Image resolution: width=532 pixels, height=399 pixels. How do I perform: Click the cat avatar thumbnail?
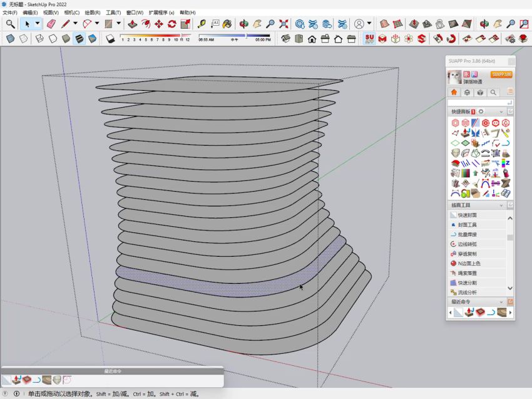point(454,78)
